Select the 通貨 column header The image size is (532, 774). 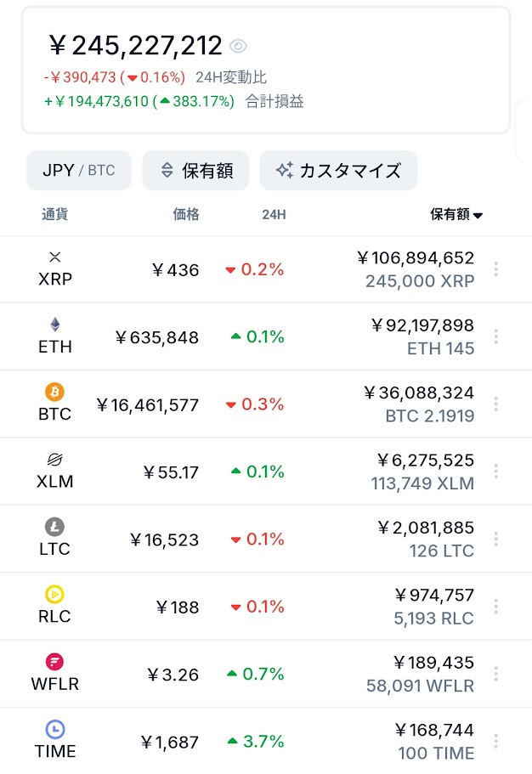click(55, 214)
